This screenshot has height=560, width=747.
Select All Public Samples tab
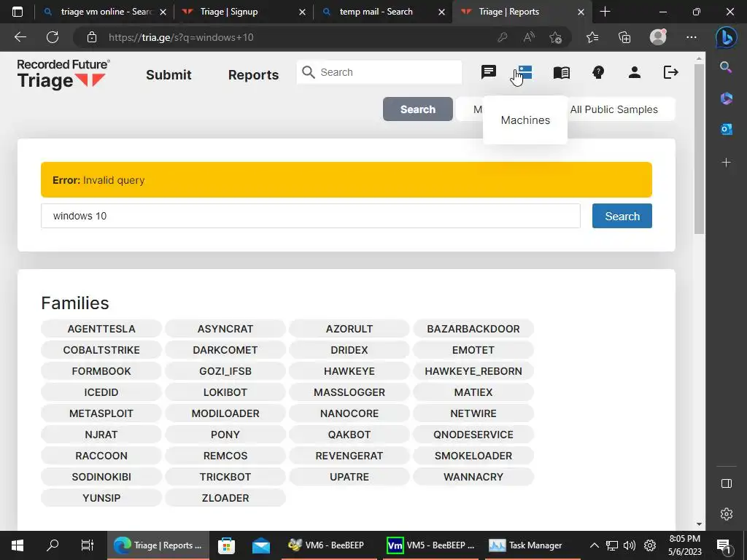pyautogui.click(x=614, y=109)
